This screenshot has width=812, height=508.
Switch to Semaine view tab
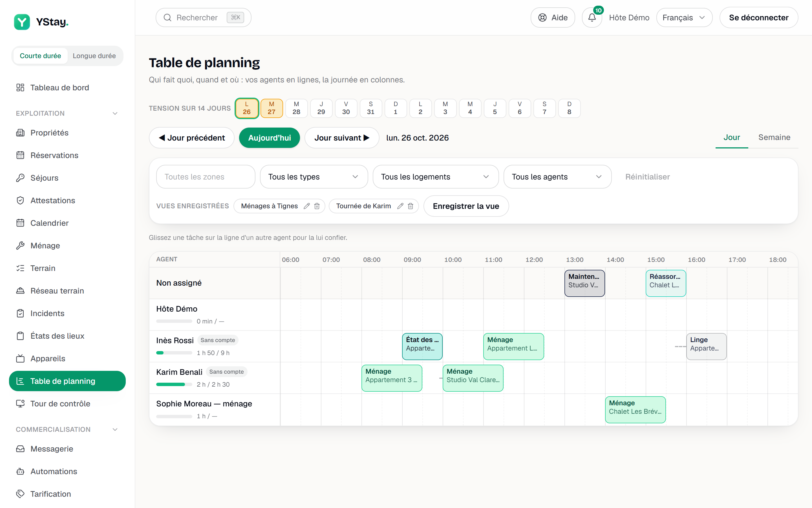click(x=774, y=137)
